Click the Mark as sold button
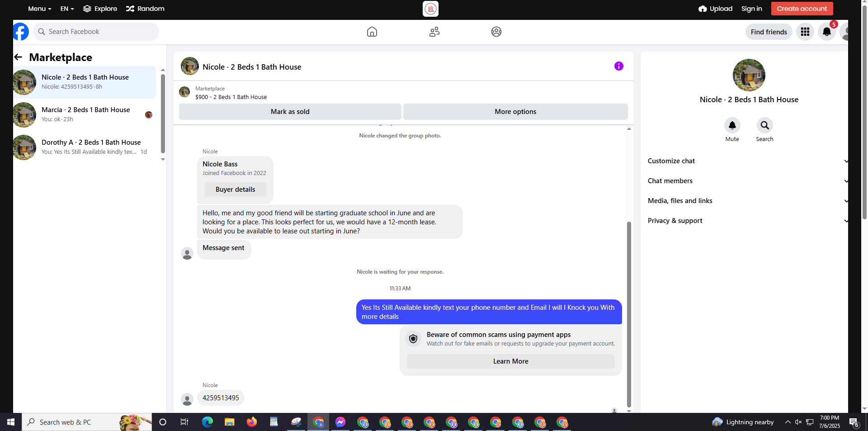 [x=290, y=112]
